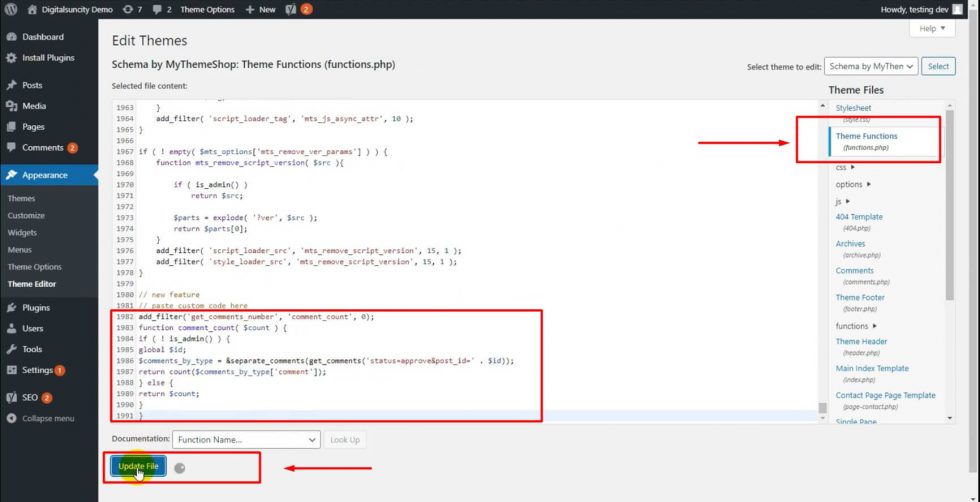Click the Update File button
The width and height of the screenshot is (980, 502).
[x=138, y=466]
